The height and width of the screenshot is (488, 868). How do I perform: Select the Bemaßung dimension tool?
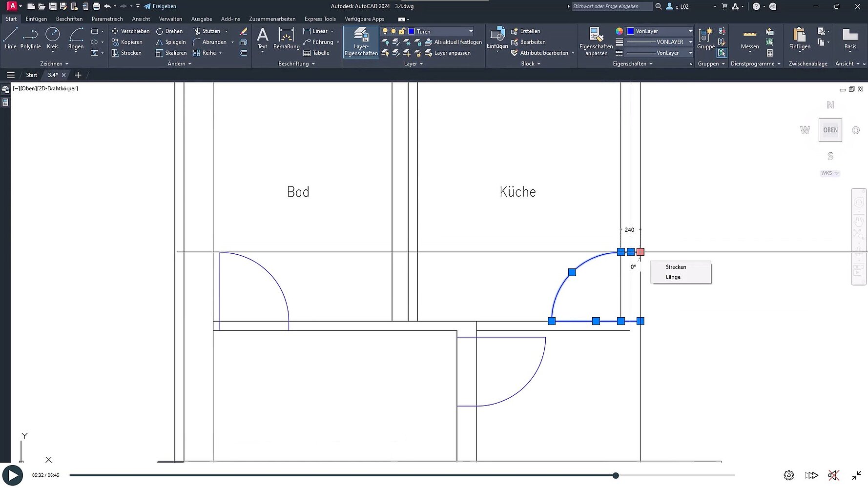click(287, 38)
